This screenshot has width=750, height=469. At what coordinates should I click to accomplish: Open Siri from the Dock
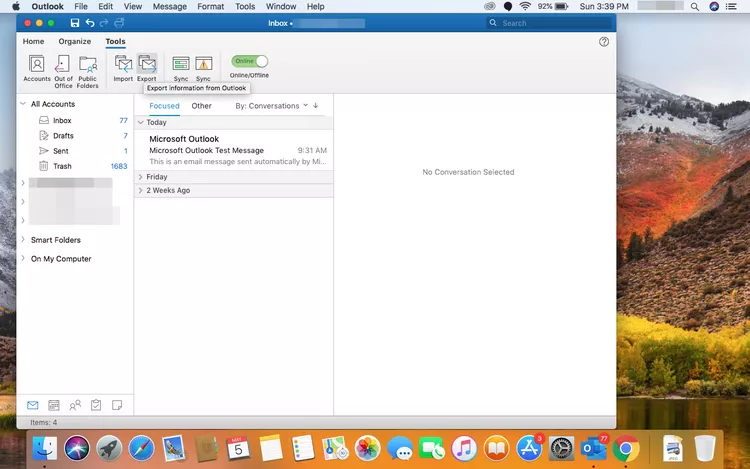click(77, 449)
